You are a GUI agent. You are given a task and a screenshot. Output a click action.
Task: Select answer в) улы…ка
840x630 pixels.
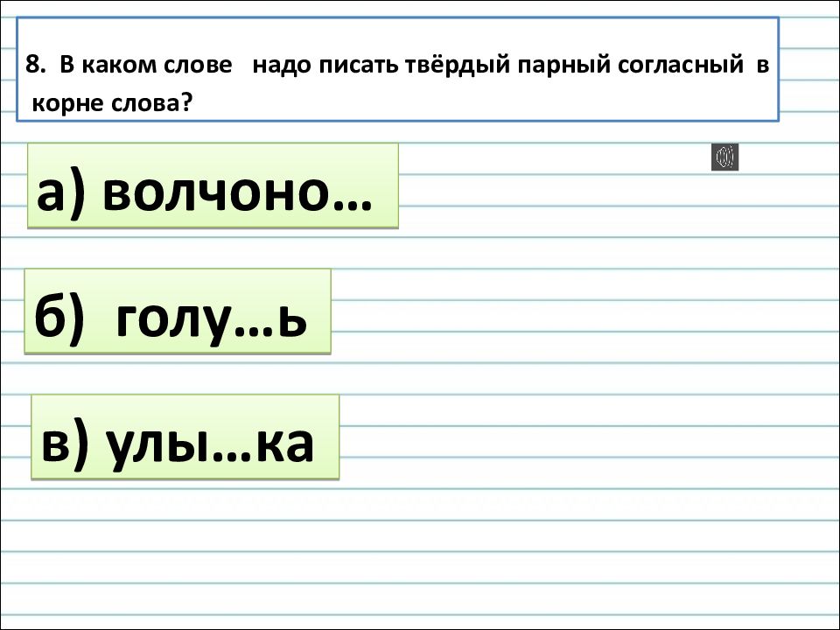[x=185, y=437]
